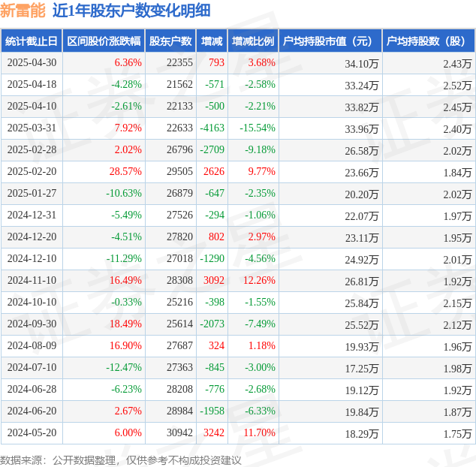Click the 28.57% price change value
Viewport: 476px width, 467px height.
tap(125, 171)
